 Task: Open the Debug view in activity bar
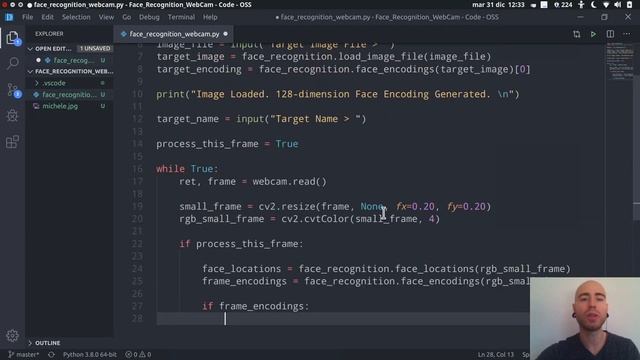[12, 116]
